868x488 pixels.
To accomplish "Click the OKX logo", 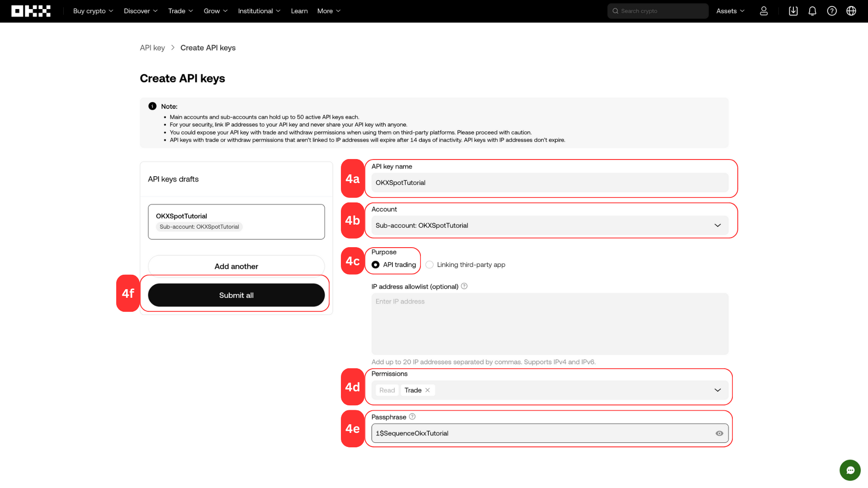I will pyautogui.click(x=31, y=11).
